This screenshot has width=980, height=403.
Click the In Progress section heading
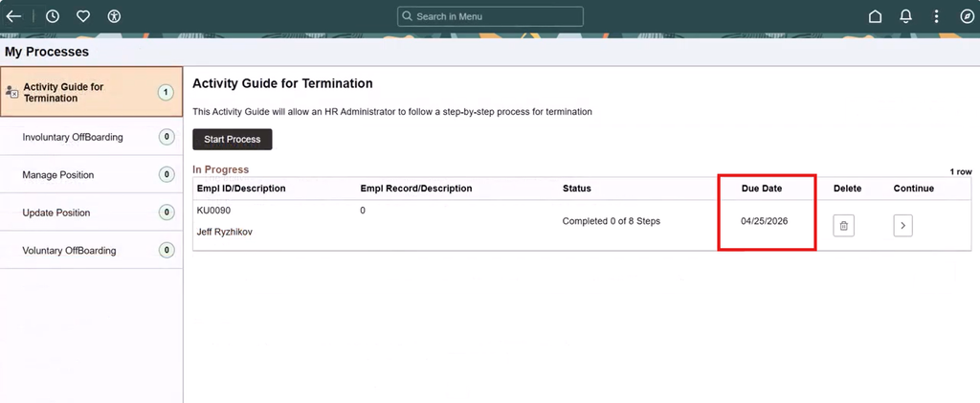221,169
